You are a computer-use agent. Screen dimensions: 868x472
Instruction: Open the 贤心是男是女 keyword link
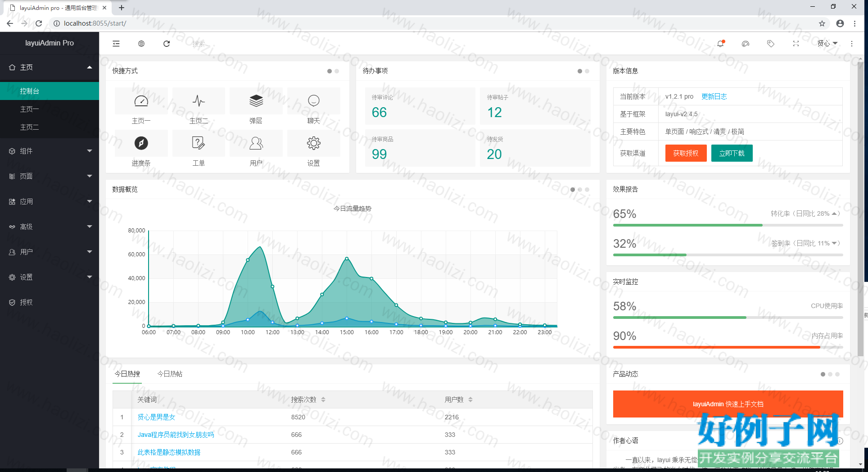tap(156, 417)
